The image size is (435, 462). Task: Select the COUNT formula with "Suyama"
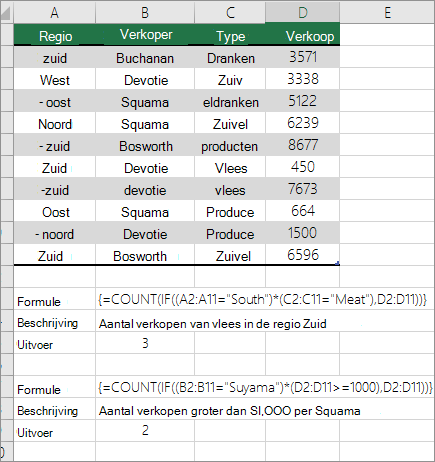click(265, 387)
